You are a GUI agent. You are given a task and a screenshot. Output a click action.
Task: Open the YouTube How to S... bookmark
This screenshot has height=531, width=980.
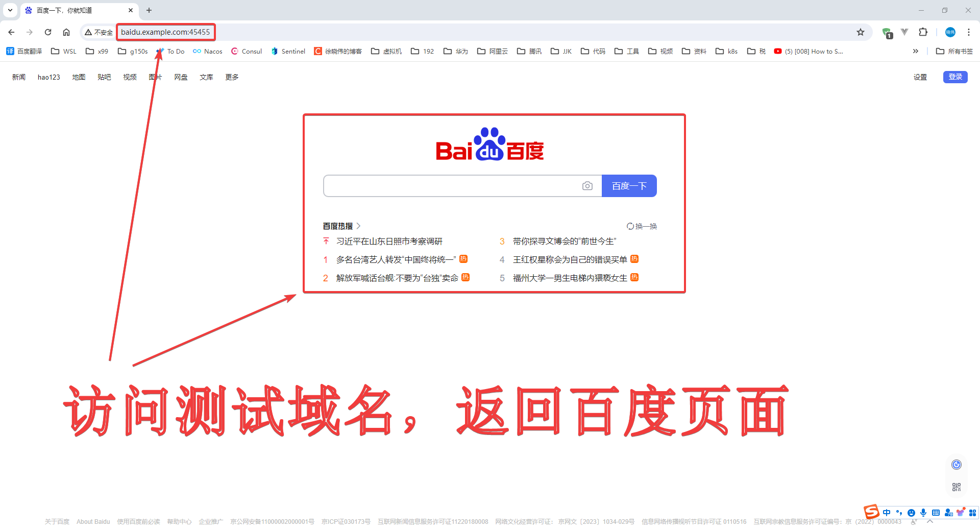click(x=808, y=51)
